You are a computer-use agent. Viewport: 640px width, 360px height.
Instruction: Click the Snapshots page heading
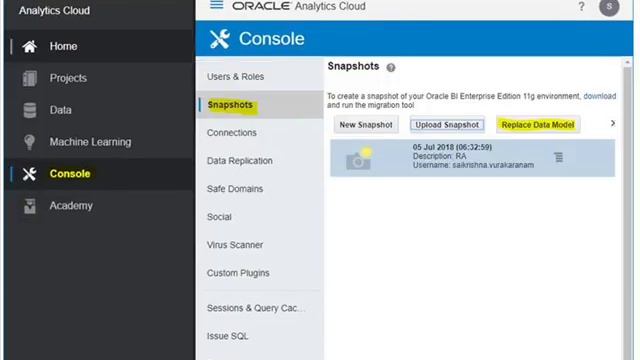tap(353, 67)
